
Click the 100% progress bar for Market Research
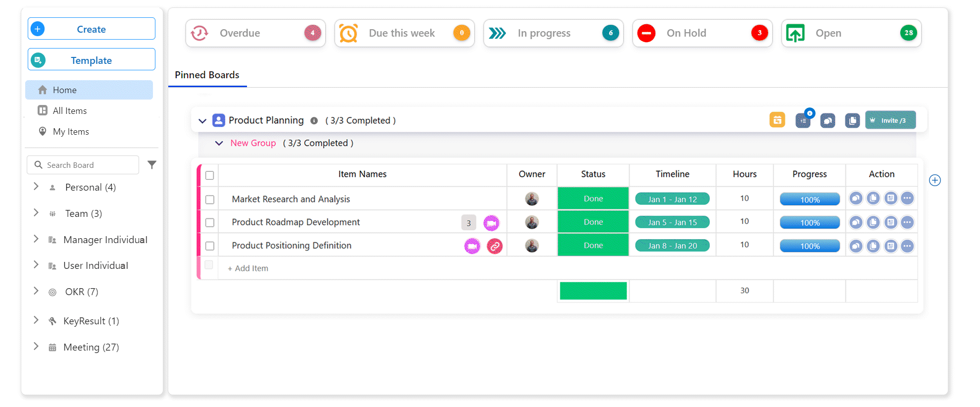pyautogui.click(x=809, y=200)
